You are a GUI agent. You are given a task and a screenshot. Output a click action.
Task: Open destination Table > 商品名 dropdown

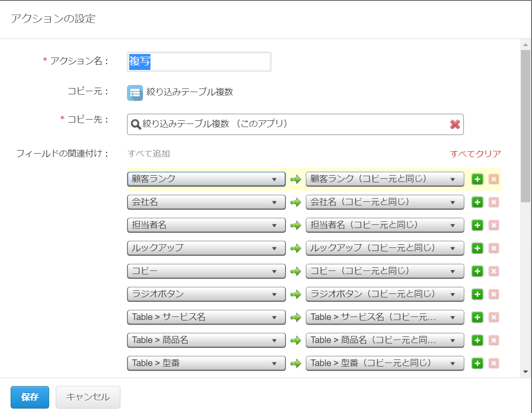point(385,340)
